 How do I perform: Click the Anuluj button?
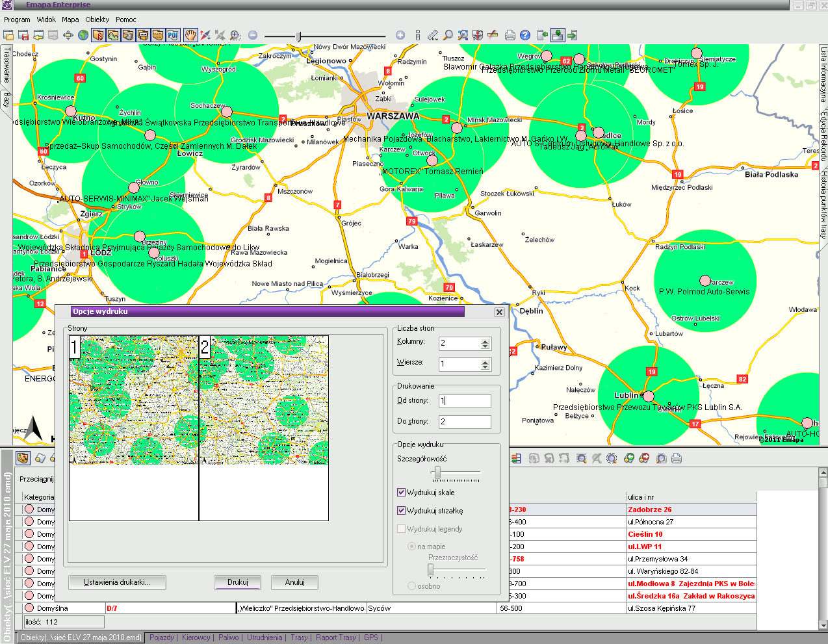(x=295, y=582)
